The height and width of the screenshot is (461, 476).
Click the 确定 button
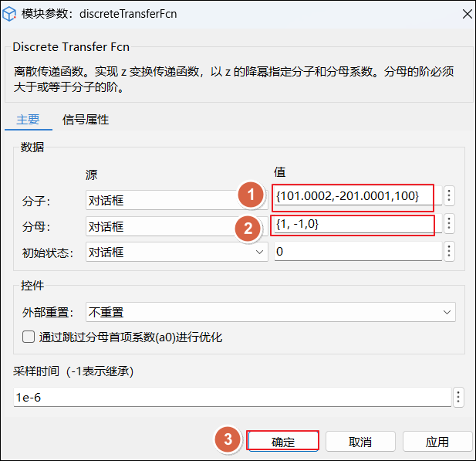point(282,442)
